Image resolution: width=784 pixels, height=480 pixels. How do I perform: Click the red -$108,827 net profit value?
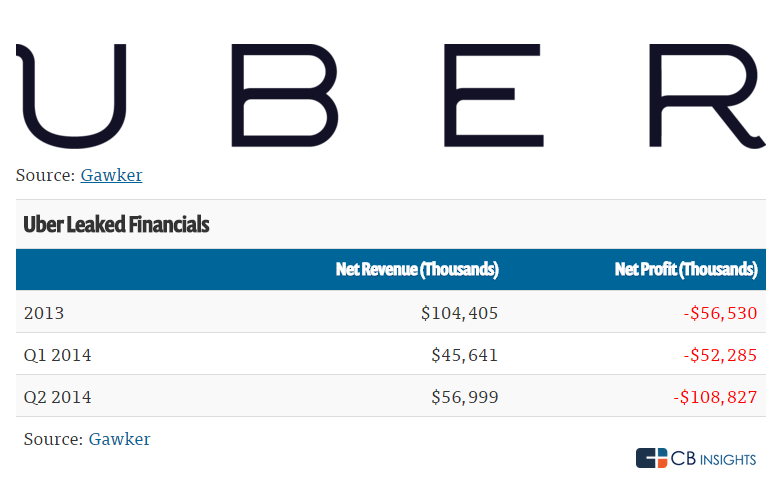(x=715, y=397)
